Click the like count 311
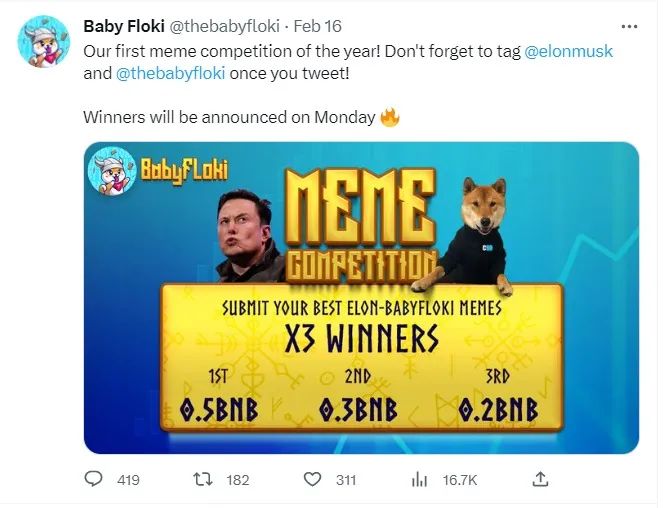Image resolution: width=663 pixels, height=508 pixels. tap(346, 480)
